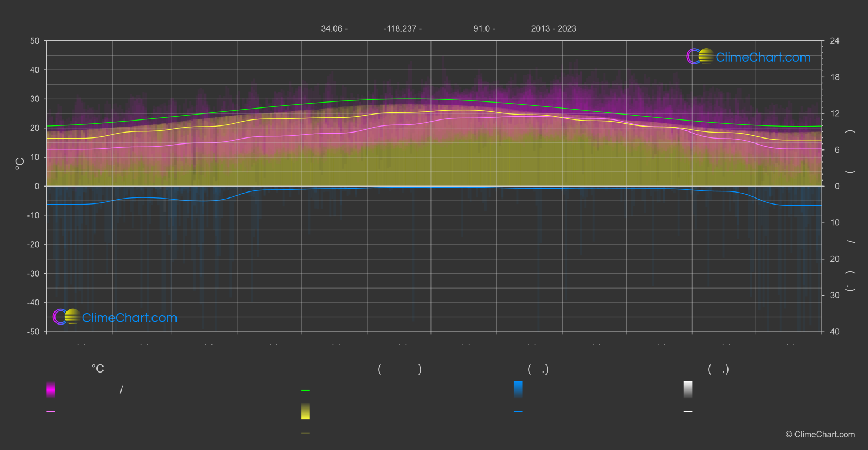This screenshot has height=450, width=868.
Task: Open the © ClimeChart.com copyright link
Action: point(820,435)
